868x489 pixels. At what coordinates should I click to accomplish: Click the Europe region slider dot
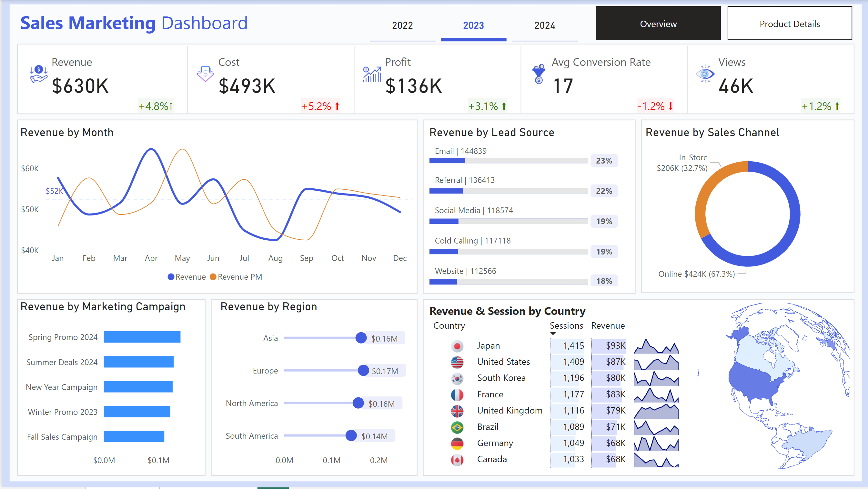tap(363, 370)
